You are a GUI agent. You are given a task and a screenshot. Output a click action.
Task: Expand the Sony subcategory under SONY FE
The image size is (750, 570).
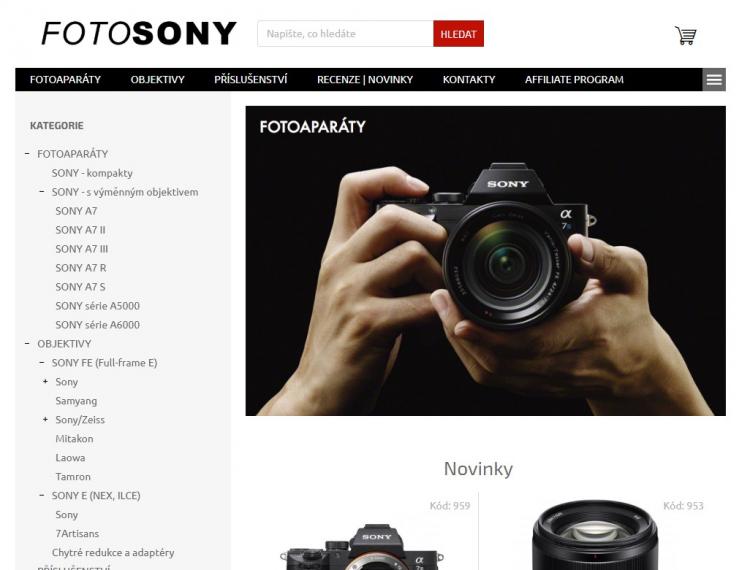45,382
